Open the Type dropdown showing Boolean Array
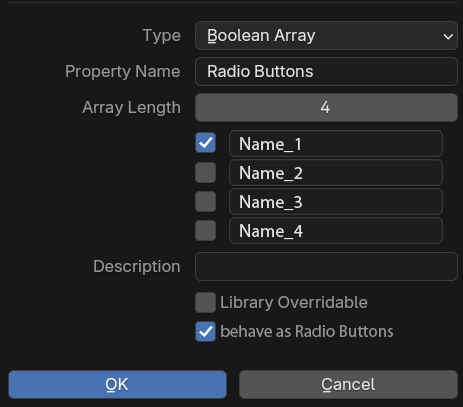This screenshot has height=407, width=463. (326, 36)
